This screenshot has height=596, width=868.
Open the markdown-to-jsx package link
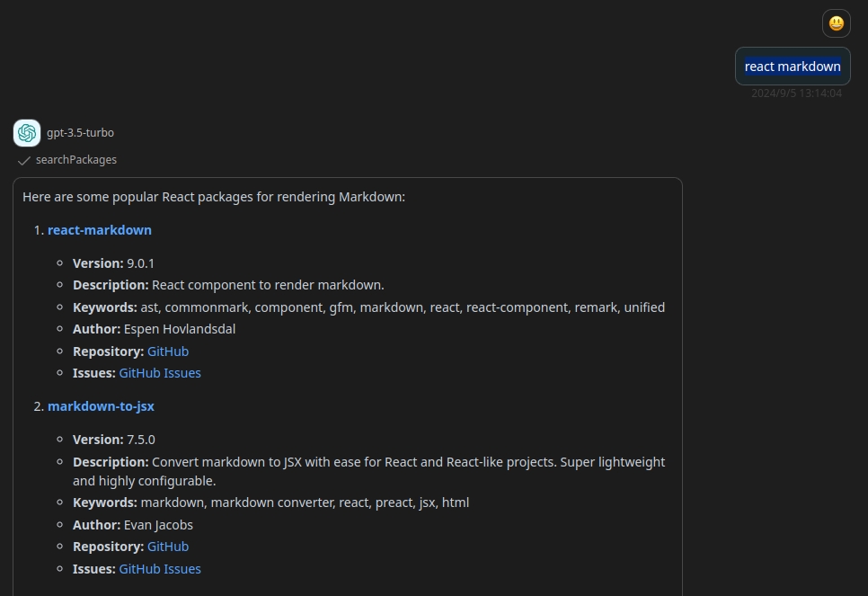click(101, 406)
